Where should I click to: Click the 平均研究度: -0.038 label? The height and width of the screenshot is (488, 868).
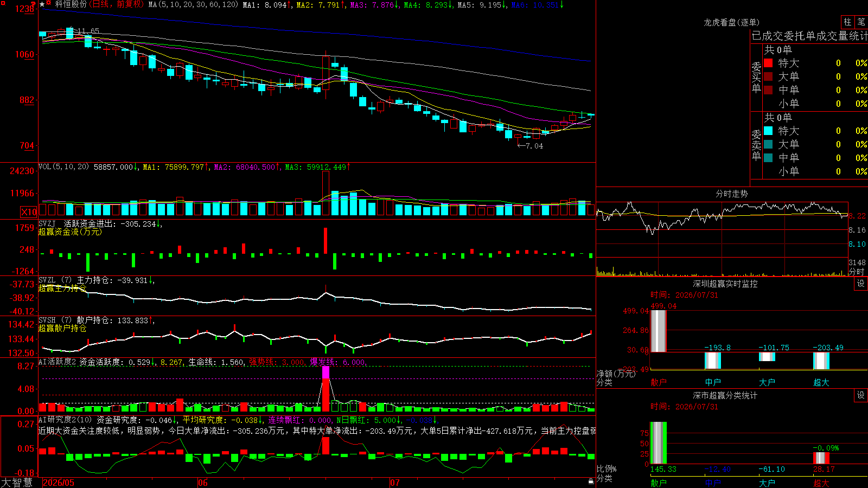(221, 420)
